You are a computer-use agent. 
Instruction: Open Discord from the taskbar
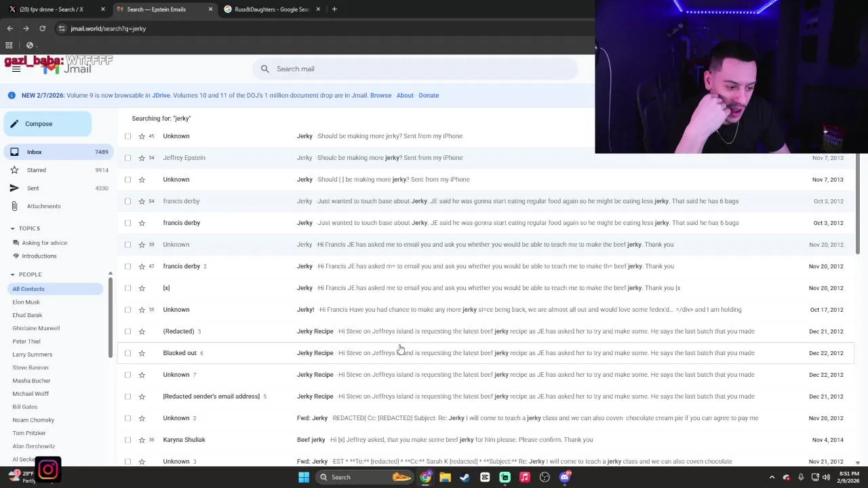coord(564,477)
